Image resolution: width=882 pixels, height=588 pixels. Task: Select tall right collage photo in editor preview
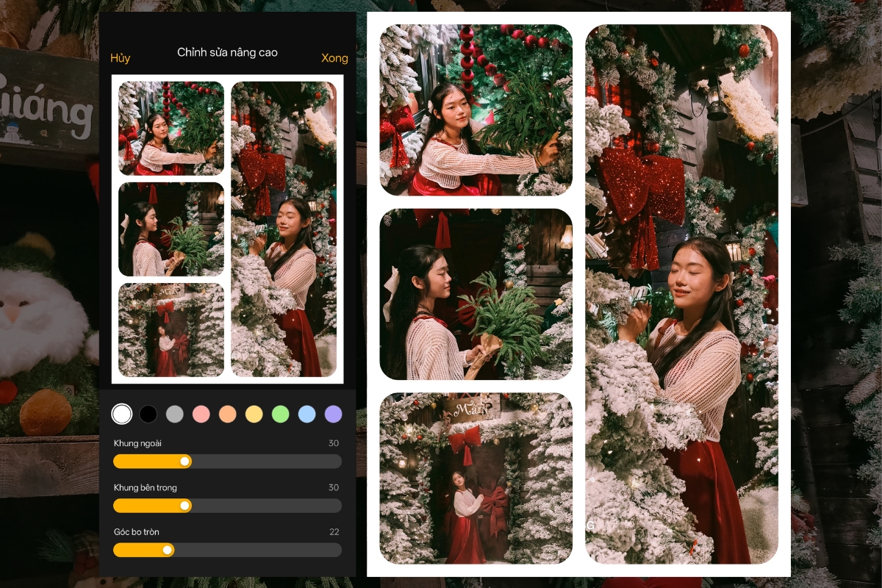(x=284, y=229)
